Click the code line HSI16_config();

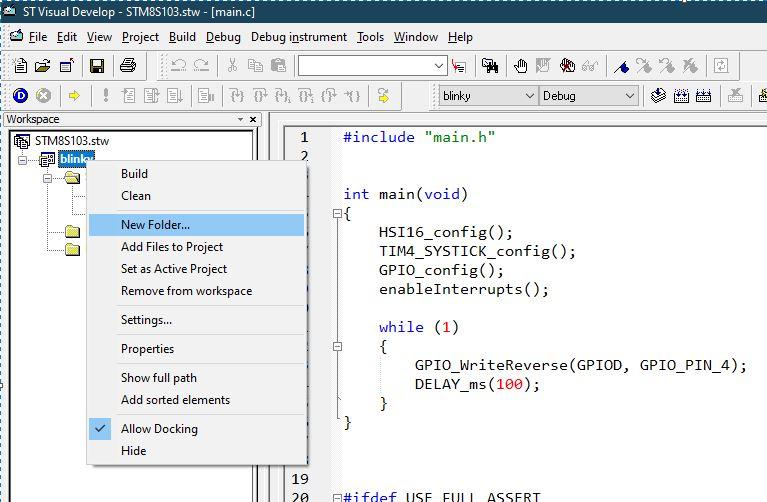pos(446,232)
